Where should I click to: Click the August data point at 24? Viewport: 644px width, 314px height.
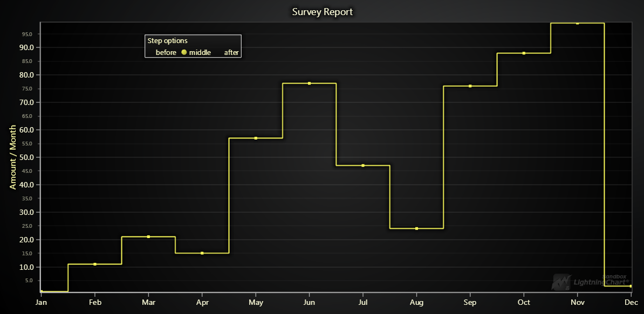pos(416,228)
